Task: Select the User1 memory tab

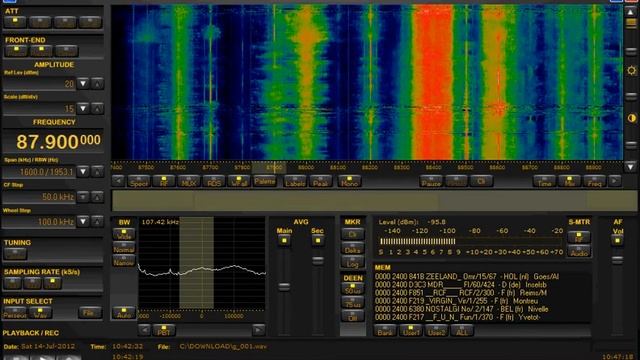Action: [411, 330]
